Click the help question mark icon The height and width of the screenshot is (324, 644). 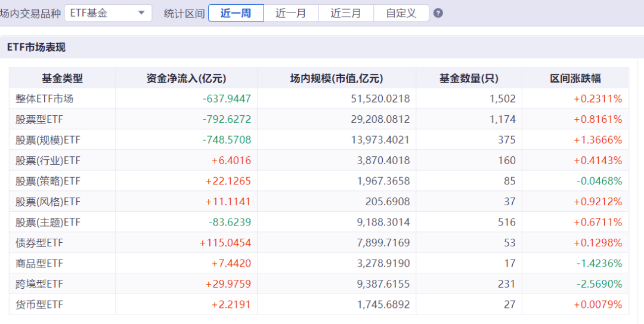438,13
